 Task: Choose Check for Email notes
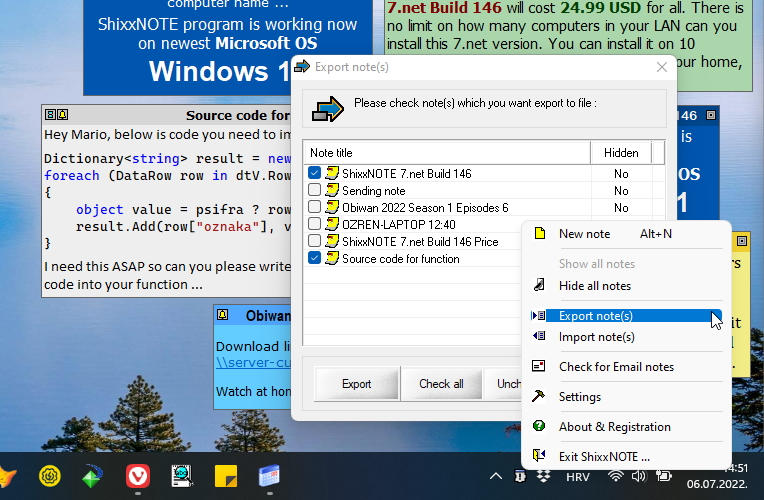pyautogui.click(x=627, y=367)
